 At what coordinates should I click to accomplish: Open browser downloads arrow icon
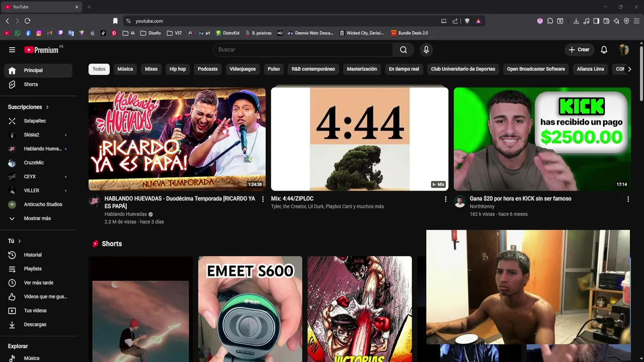576,21
